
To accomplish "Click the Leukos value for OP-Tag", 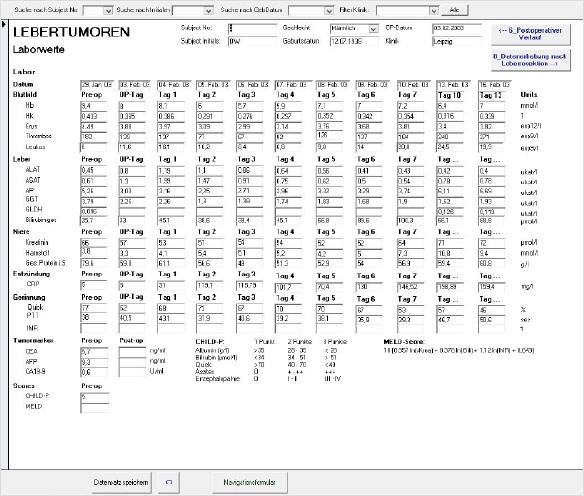I will click(x=132, y=147).
